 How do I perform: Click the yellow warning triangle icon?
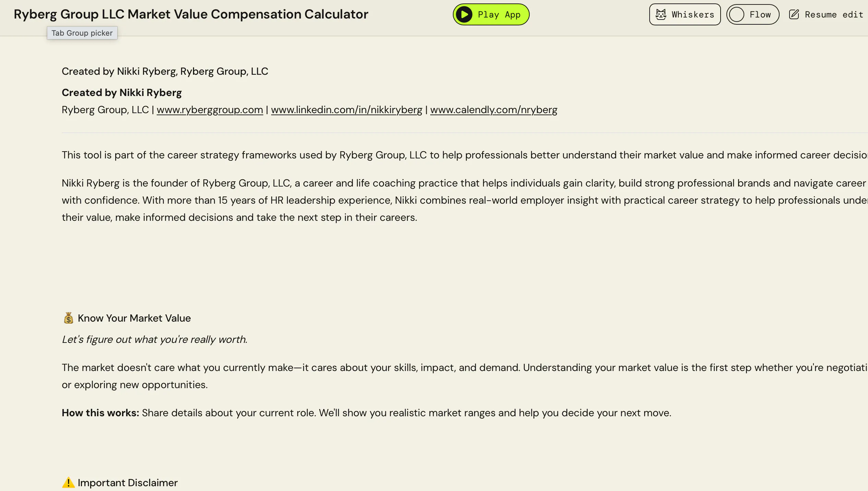point(68,482)
